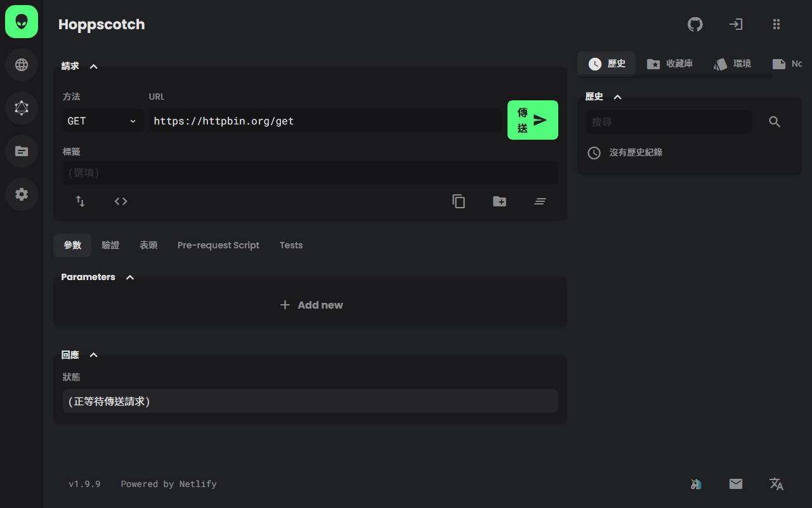Viewport: 812px width, 508px height.
Task: Save request with the folder-plus icon
Action: pos(500,201)
